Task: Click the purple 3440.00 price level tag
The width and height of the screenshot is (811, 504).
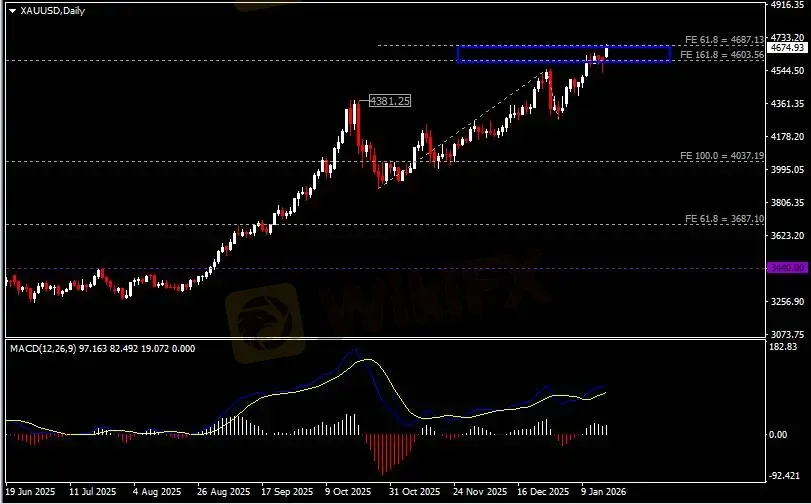Action: coord(787,268)
